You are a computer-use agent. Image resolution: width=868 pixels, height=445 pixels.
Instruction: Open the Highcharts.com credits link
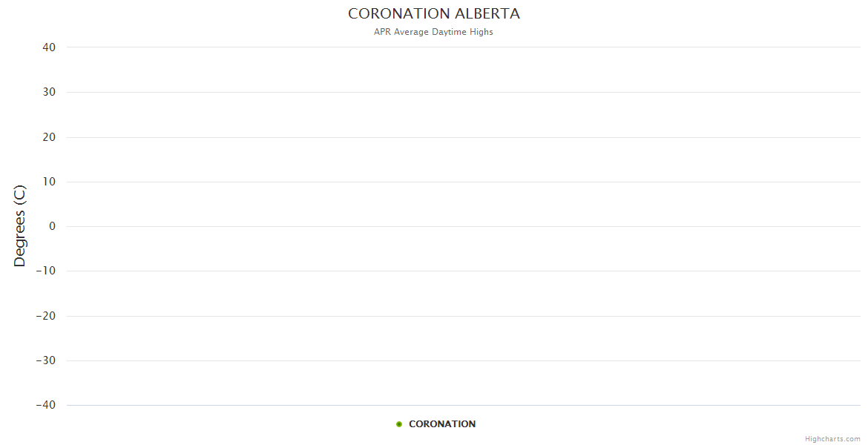(x=832, y=439)
